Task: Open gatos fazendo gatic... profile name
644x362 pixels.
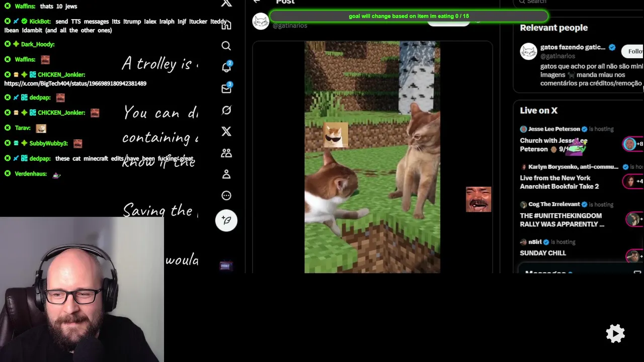Action: (573, 47)
